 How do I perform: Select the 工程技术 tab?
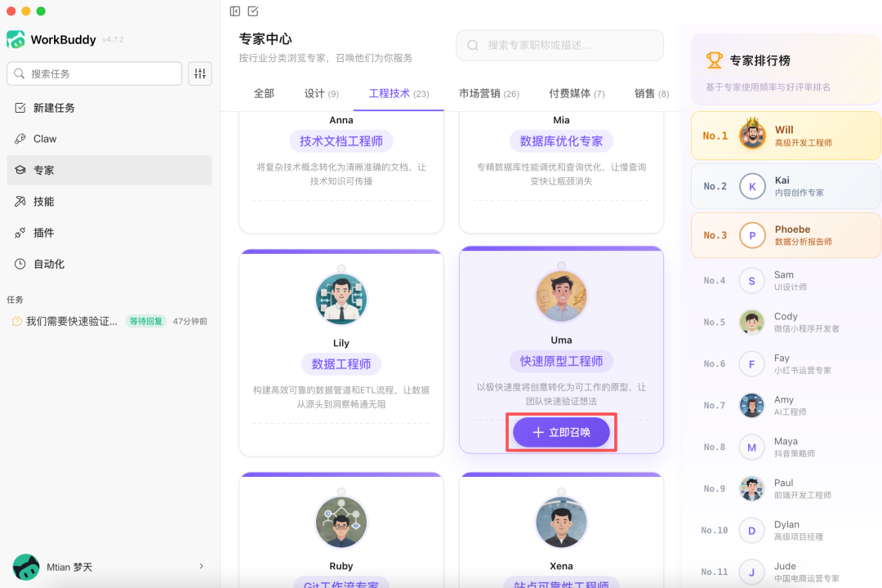(x=399, y=93)
